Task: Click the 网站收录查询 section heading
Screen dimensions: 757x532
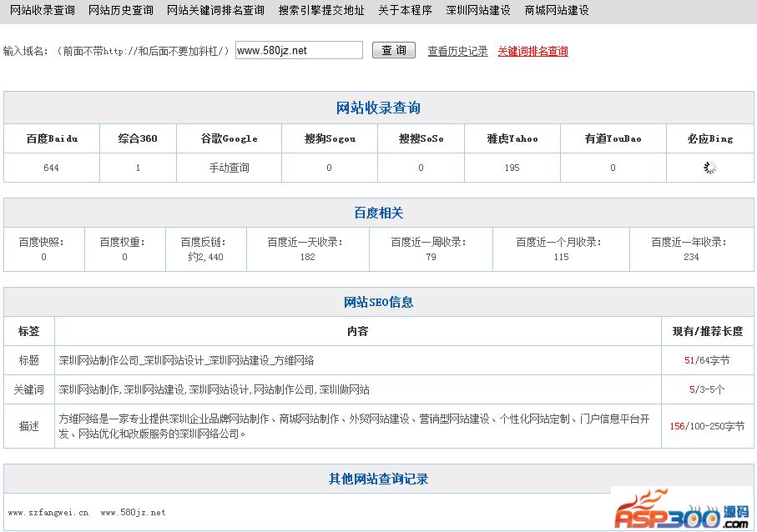Action: [378, 108]
